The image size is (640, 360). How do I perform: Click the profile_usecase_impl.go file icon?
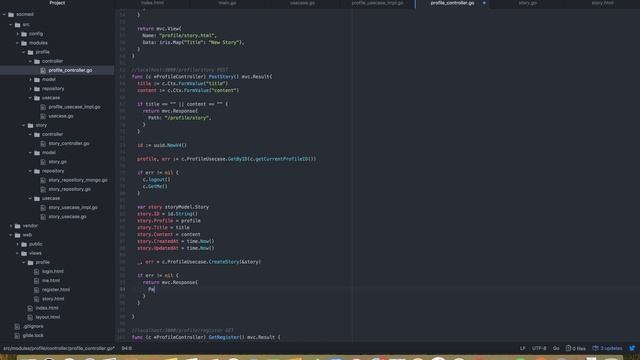tap(43, 107)
